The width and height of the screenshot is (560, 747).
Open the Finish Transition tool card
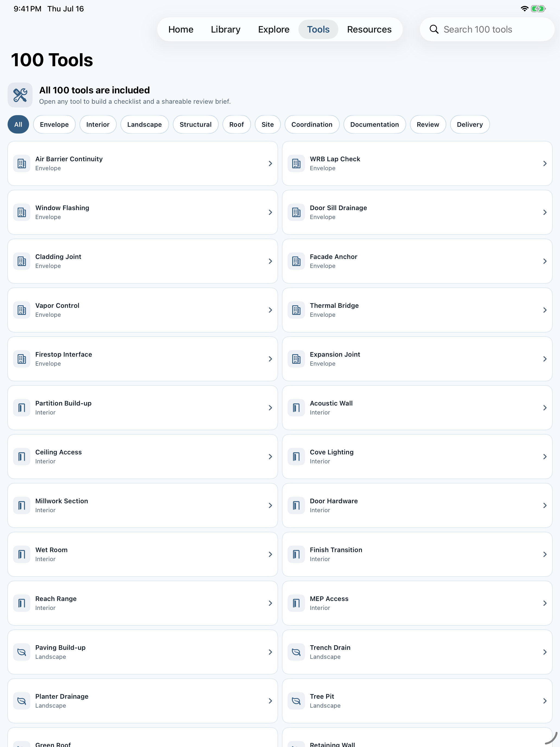417,554
